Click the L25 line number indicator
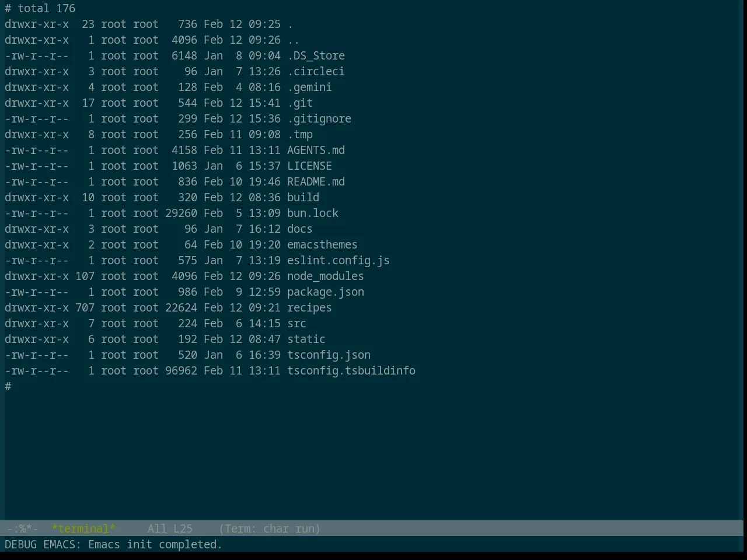 click(183, 528)
